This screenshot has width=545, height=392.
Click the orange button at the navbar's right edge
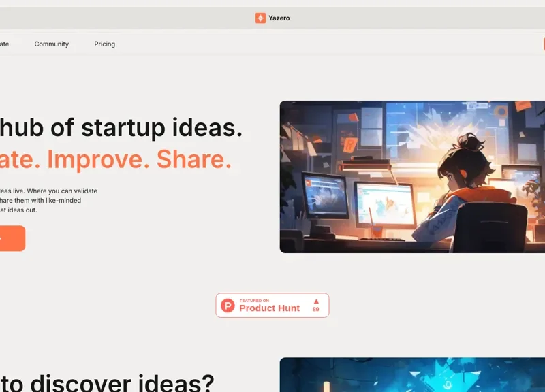pyautogui.click(x=544, y=44)
